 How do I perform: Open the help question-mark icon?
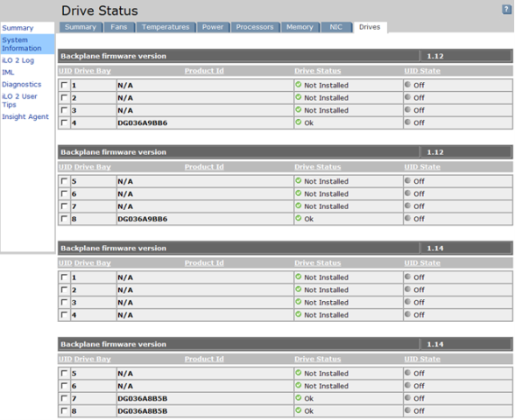pos(506,10)
